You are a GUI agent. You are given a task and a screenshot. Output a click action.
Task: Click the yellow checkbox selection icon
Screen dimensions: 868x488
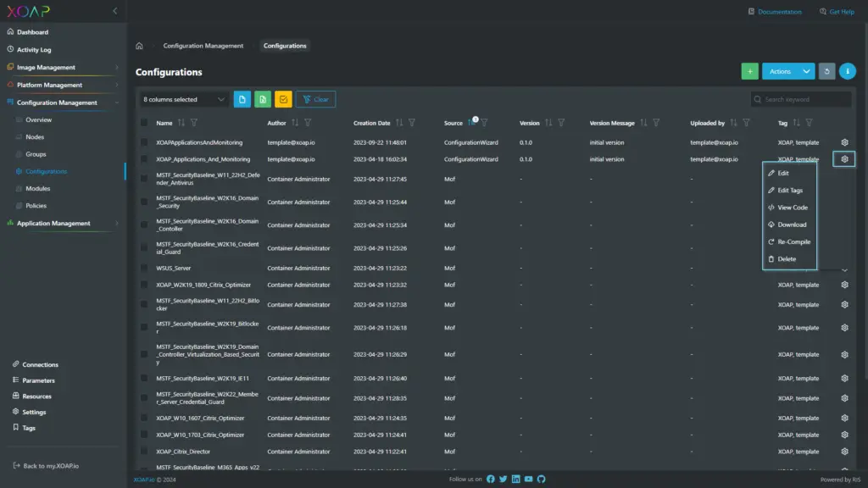[283, 100]
